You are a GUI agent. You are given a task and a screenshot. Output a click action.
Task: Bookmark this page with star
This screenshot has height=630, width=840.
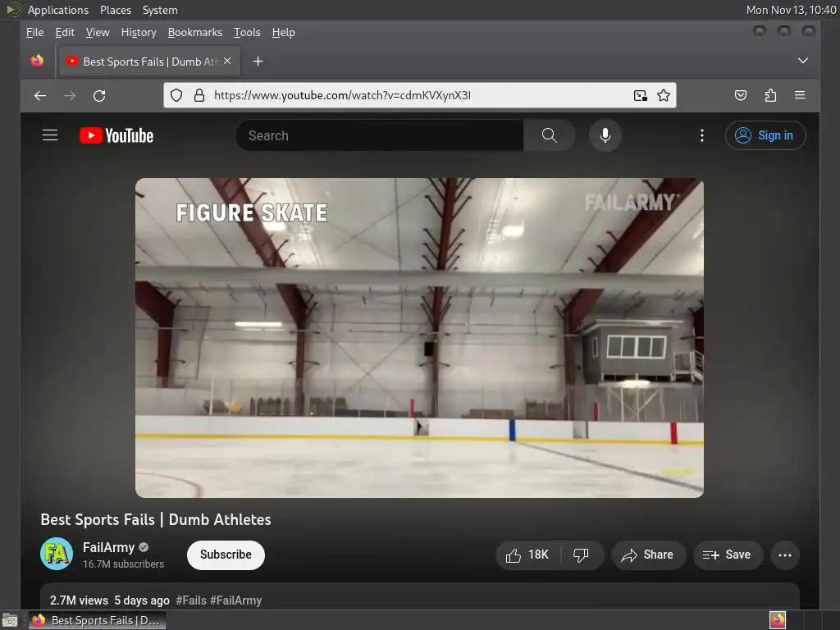point(663,95)
